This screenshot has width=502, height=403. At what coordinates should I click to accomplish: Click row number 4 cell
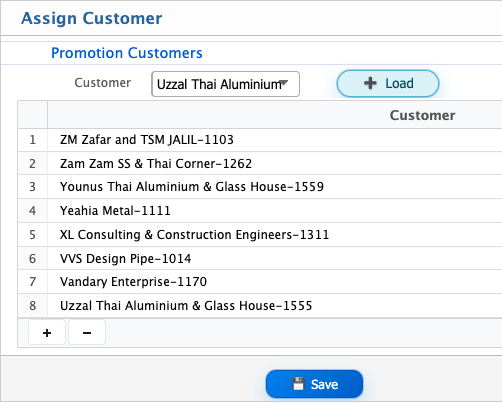(x=32, y=211)
